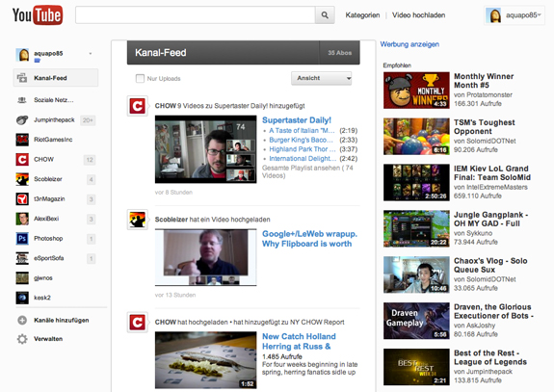The height and width of the screenshot is (392, 554).
Task: Click Chaox's Vlog - Solo Queue Sux title
Action: point(490,265)
